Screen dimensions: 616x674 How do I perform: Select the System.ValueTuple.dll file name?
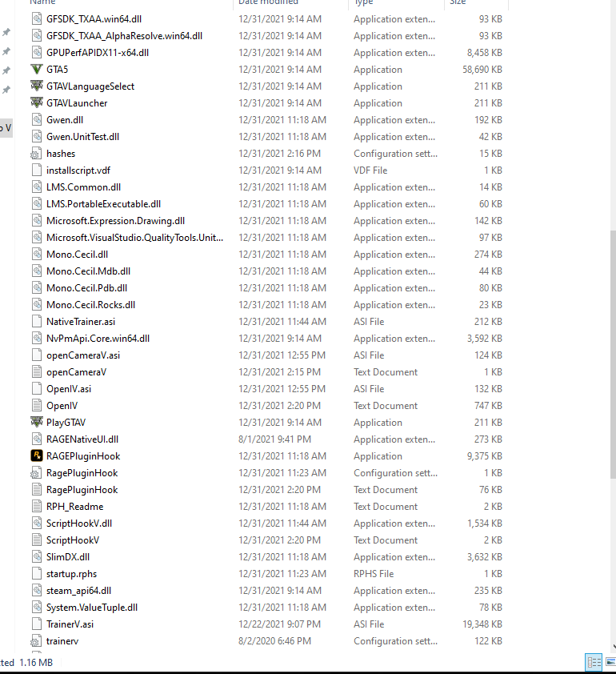(92, 608)
